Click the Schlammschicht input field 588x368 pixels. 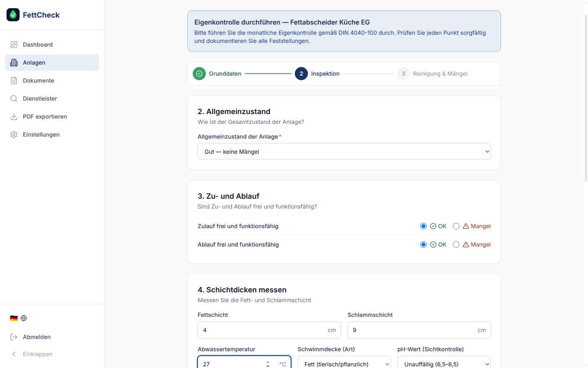tap(419, 330)
